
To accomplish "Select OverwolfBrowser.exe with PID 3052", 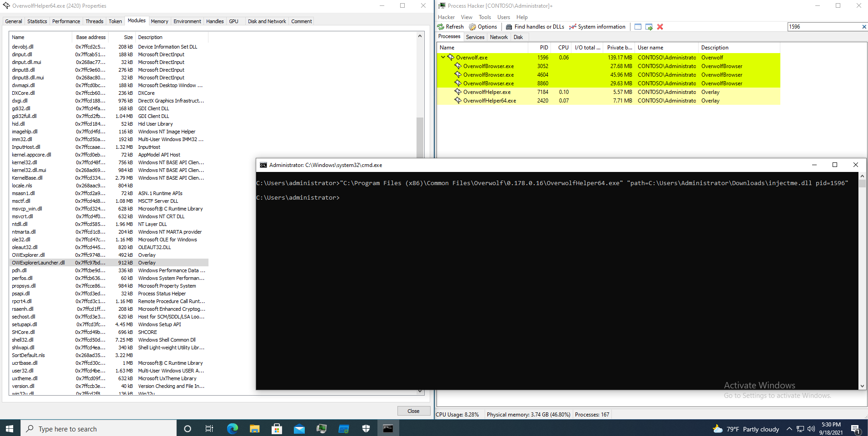I will [x=608, y=66].
